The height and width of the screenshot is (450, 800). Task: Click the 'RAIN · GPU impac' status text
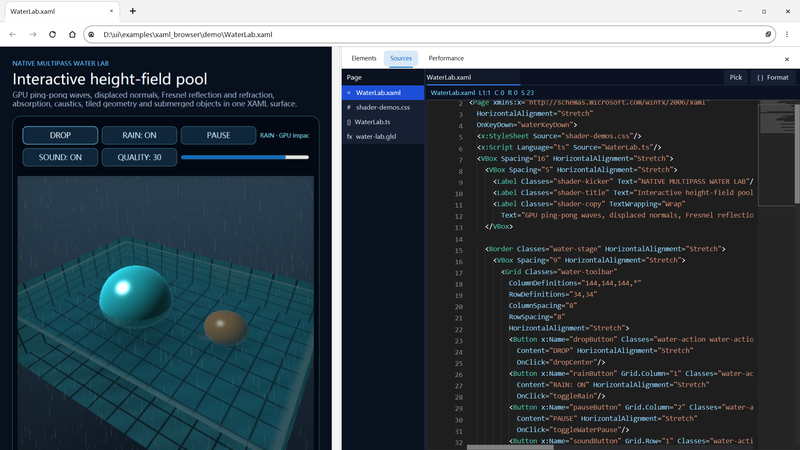285,135
